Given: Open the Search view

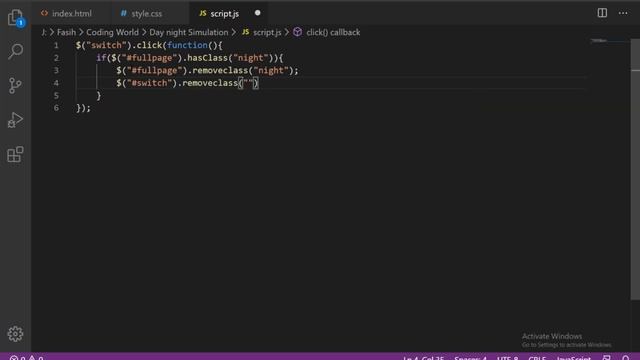Looking at the screenshot, I should 16,51.
